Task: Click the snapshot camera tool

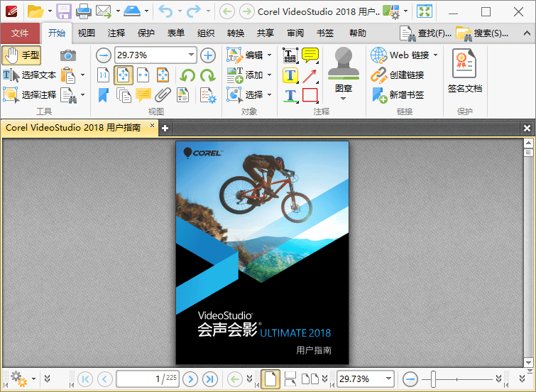Action: (67, 55)
